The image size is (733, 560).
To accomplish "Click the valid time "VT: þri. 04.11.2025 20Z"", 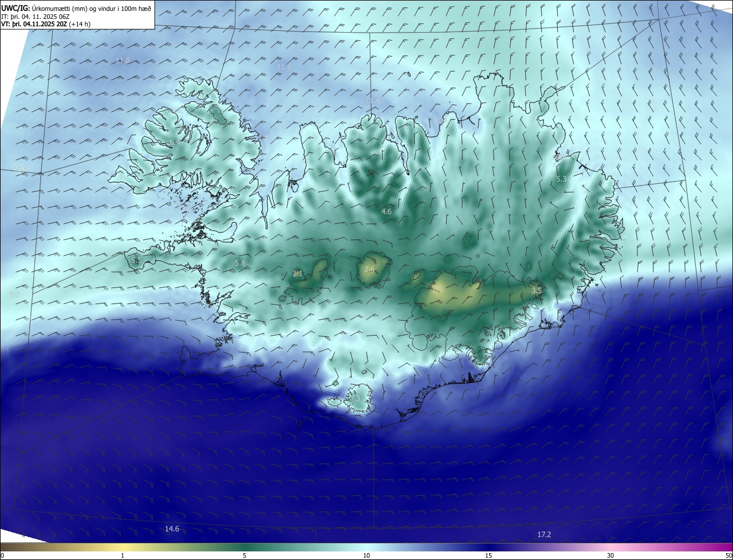I will click(x=34, y=24).
